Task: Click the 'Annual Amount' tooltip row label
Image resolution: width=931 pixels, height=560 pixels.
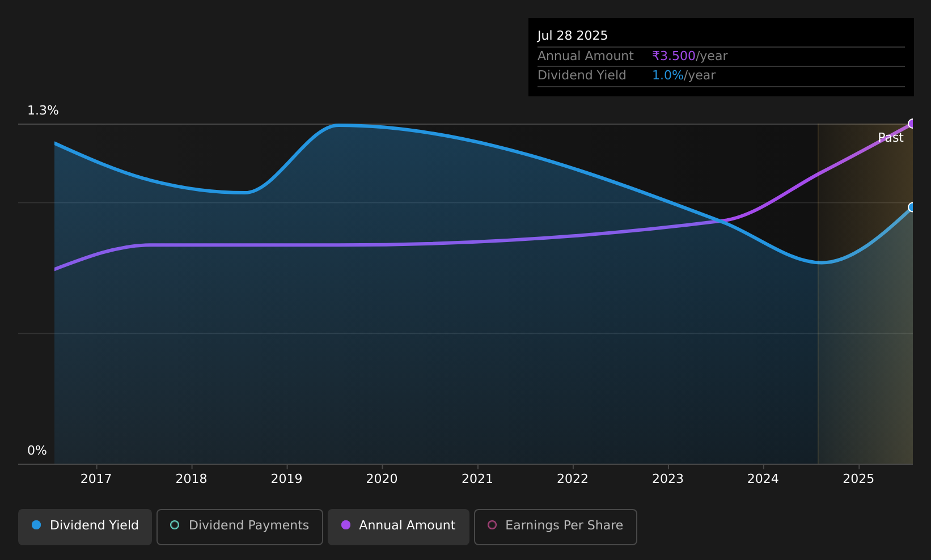Action: click(586, 56)
